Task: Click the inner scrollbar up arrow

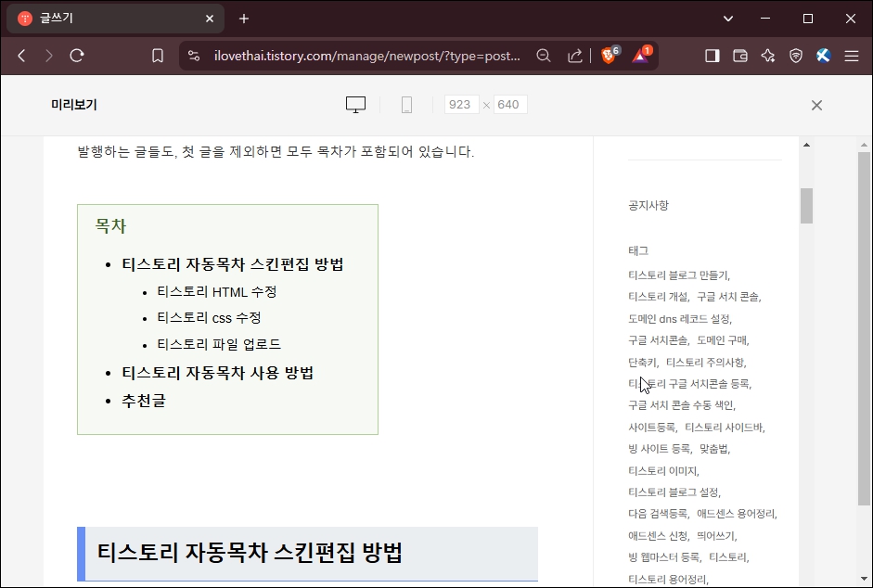Action: [807, 146]
